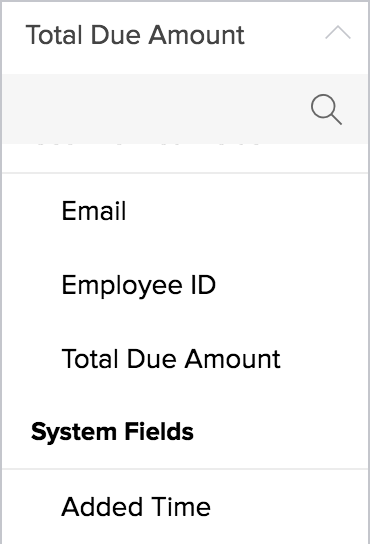Select the Added Time system field
370x544 pixels.
(x=185, y=507)
